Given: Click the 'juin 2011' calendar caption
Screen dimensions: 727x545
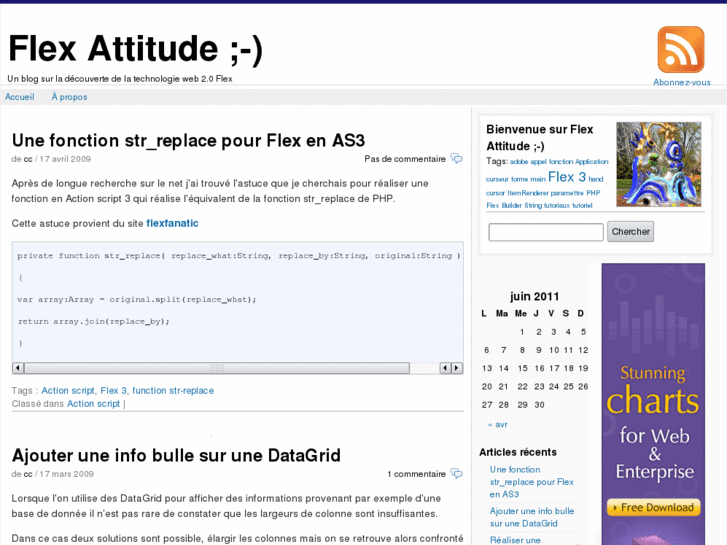Looking at the screenshot, I should pyautogui.click(x=534, y=296).
